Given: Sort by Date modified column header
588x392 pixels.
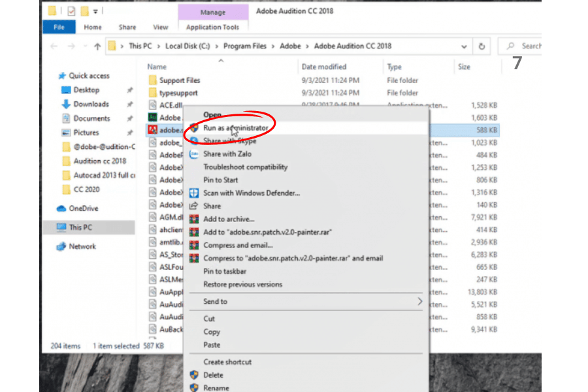Looking at the screenshot, I should point(323,67).
